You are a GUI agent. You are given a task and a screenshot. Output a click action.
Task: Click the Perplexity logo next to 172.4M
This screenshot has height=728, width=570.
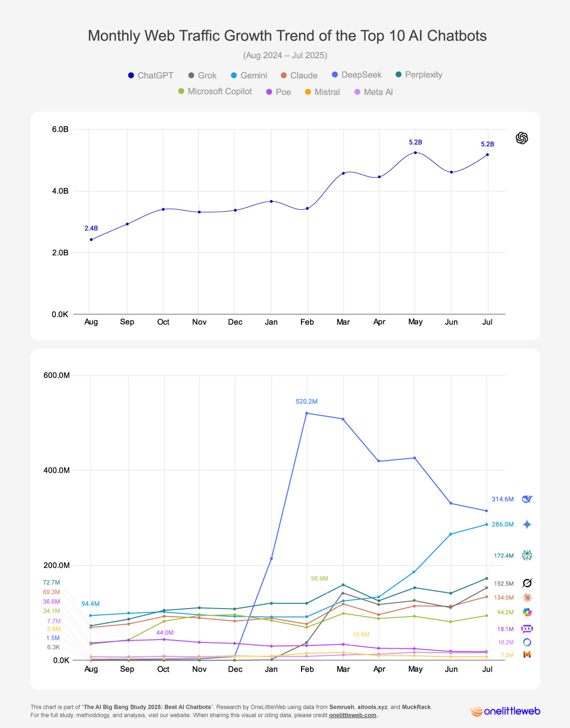(527, 556)
